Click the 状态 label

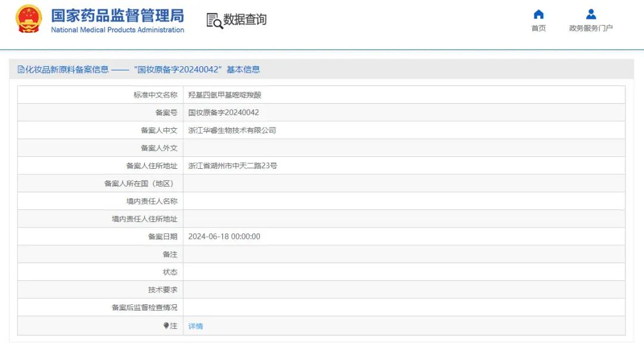[170, 272]
